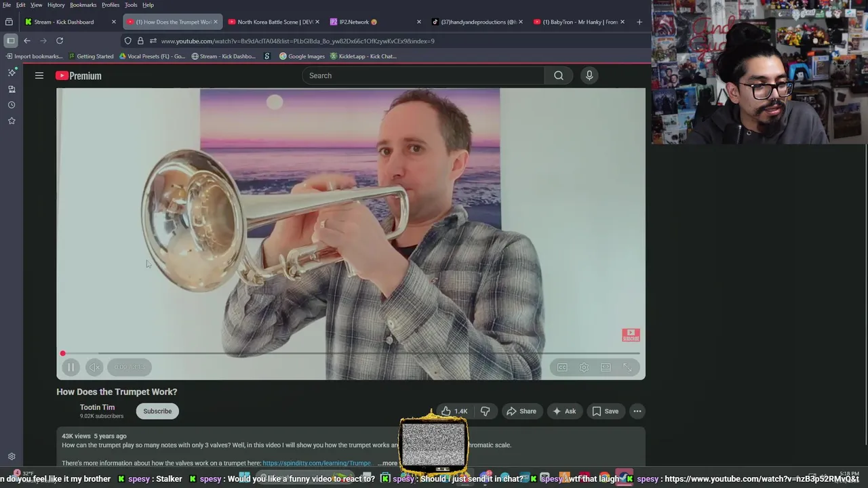
Task: Go back with the browser back arrow
Action: 27,41
